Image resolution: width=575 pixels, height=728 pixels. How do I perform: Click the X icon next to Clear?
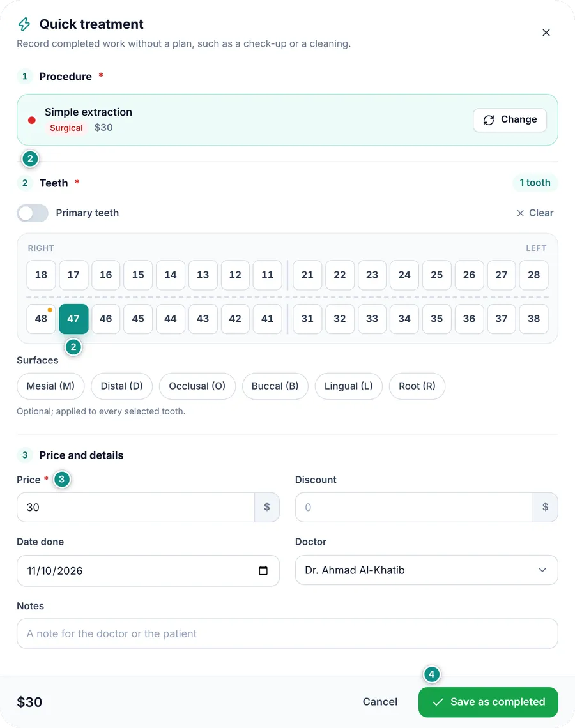(x=520, y=213)
